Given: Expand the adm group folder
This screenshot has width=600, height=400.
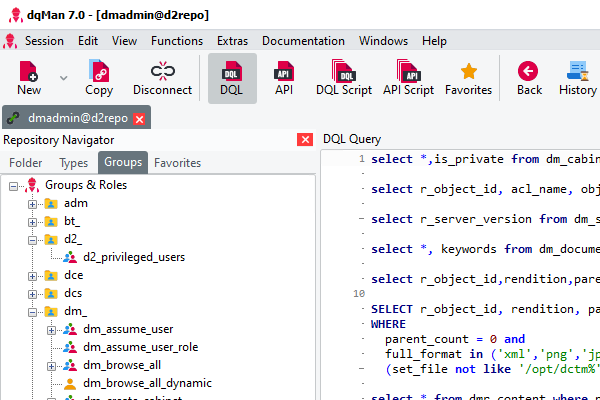Looking at the screenshot, I should click(33, 204).
